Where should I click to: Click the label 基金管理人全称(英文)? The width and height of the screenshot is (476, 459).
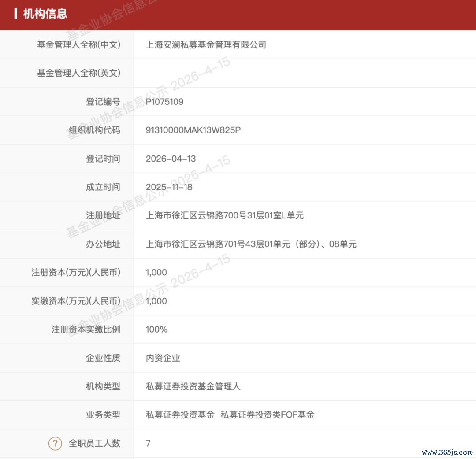[x=78, y=73]
